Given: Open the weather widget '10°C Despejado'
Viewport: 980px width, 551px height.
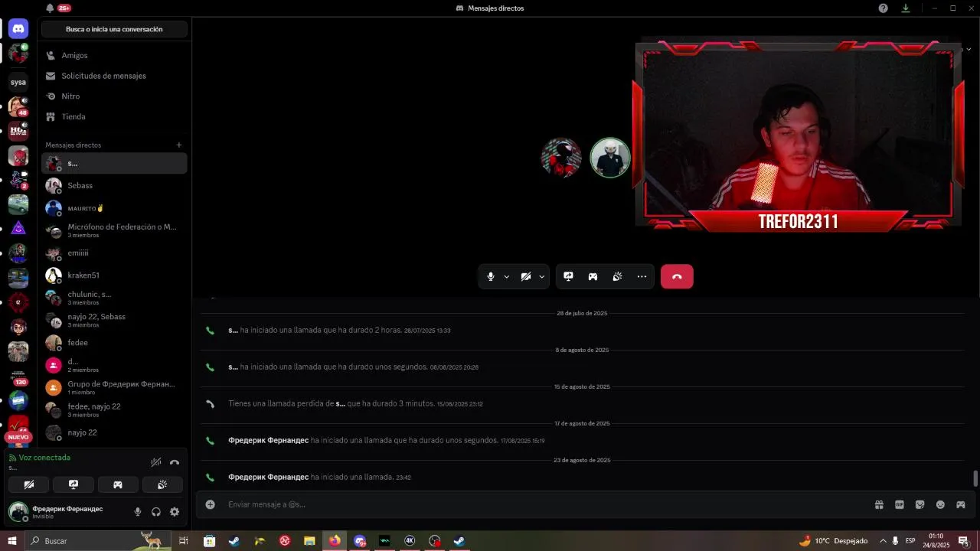Looking at the screenshot, I should (833, 541).
